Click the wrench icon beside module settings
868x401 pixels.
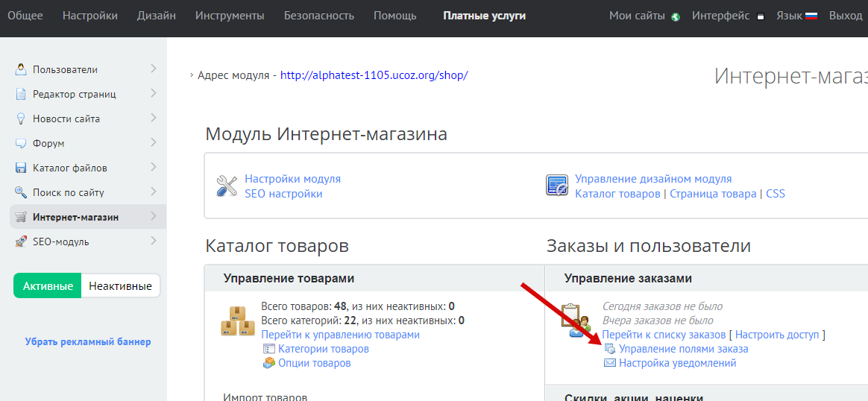[x=227, y=186]
